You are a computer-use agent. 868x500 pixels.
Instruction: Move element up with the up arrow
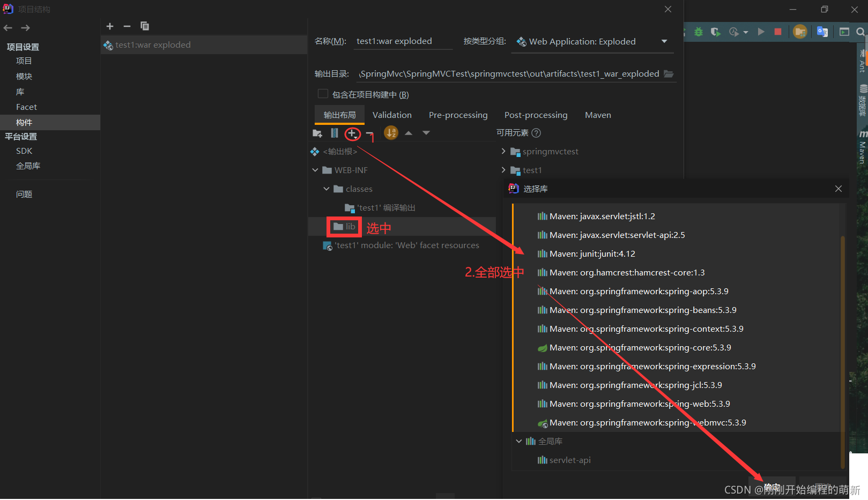point(409,133)
